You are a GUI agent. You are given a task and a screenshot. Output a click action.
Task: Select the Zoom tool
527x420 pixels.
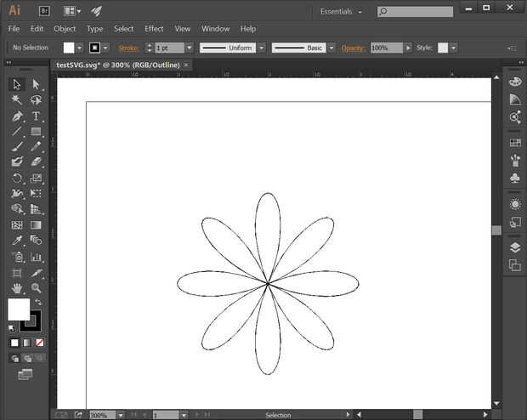pos(36,288)
